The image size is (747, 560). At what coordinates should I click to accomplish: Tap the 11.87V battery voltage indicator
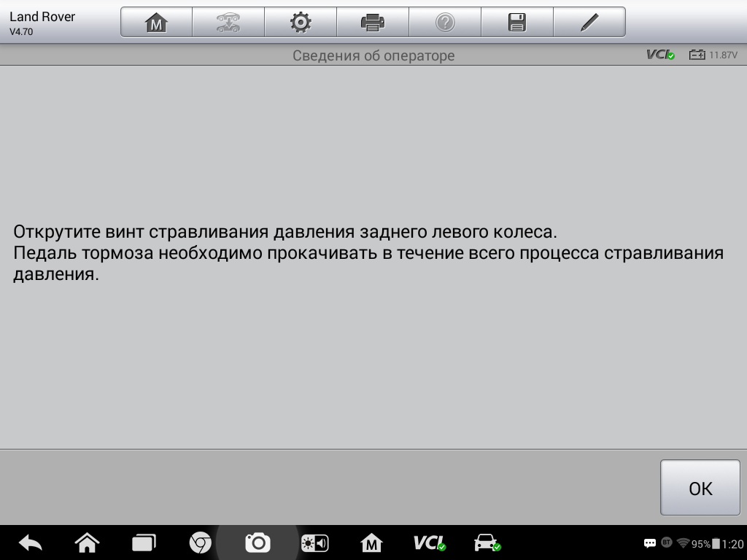713,55
